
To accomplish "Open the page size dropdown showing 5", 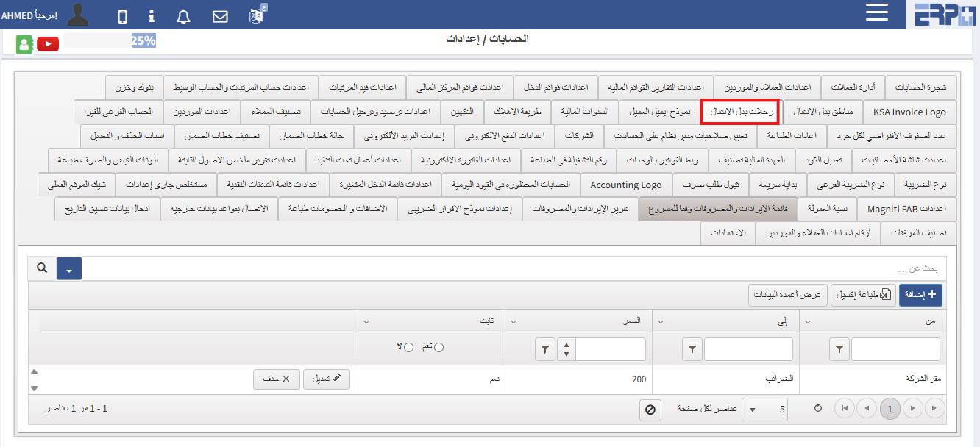I will [764, 407].
